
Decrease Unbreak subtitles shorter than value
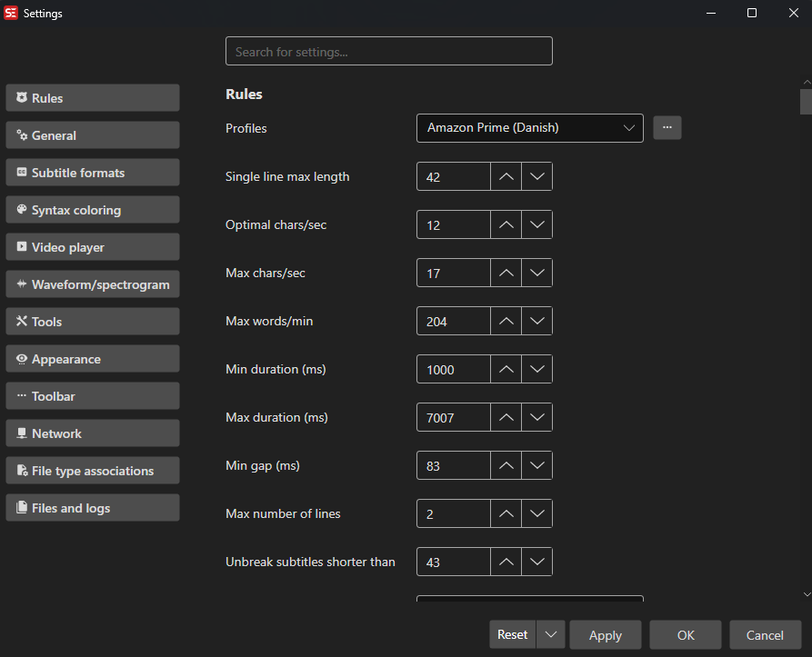(537, 562)
